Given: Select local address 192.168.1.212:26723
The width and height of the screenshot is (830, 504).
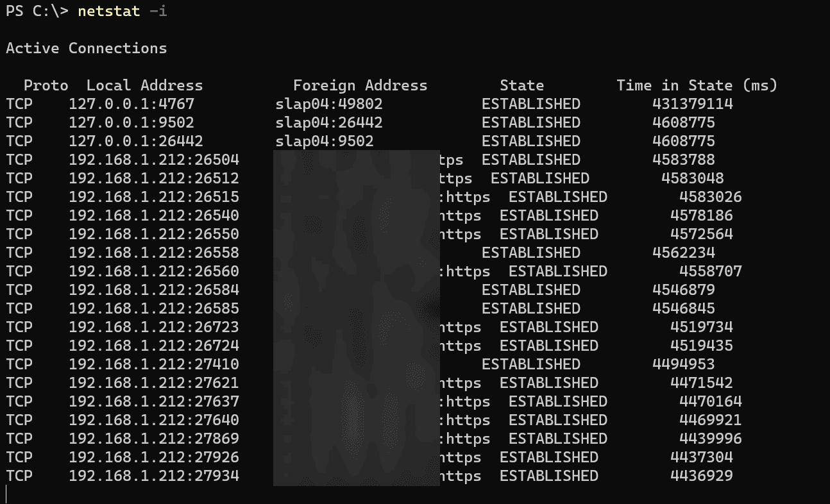Looking at the screenshot, I should (x=154, y=327).
